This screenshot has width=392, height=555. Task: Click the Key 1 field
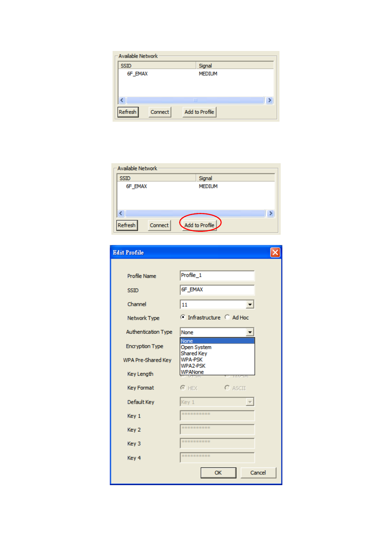[x=217, y=416]
